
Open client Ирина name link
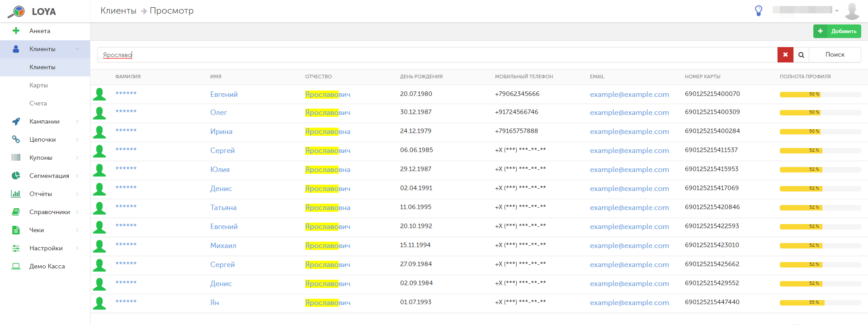coord(221,131)
